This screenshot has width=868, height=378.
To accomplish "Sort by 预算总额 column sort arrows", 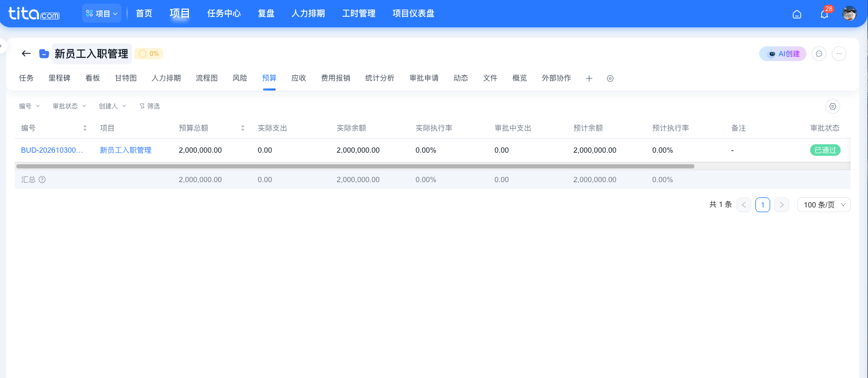I will click(x=243, y=128).
